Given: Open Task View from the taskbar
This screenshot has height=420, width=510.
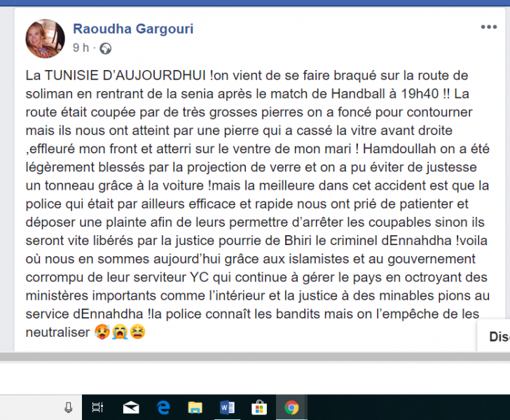Looking at the screenshot, I should click(x=97, y=407).
